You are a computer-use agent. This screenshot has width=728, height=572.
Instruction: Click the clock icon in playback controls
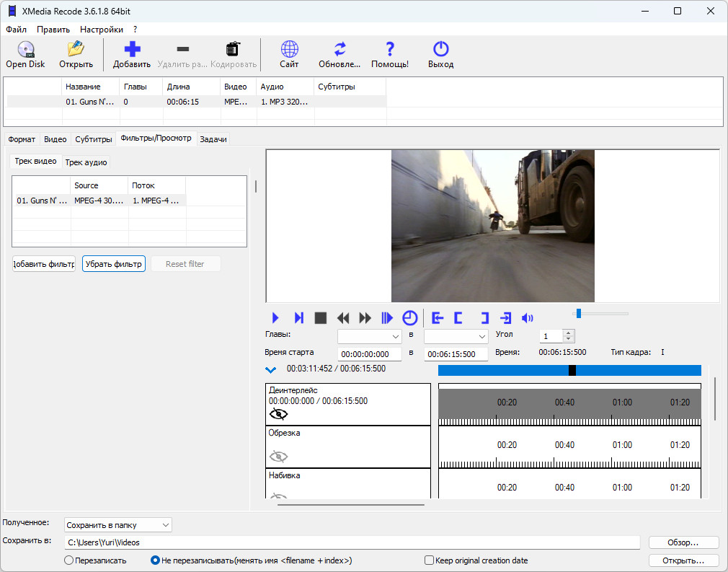coord(409,318)
